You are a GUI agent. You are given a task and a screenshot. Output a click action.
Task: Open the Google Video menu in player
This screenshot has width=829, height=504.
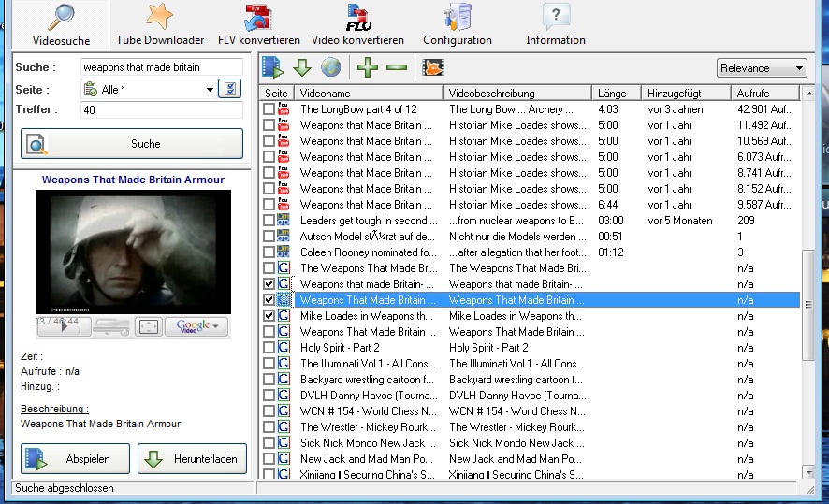tap(197, 326)
